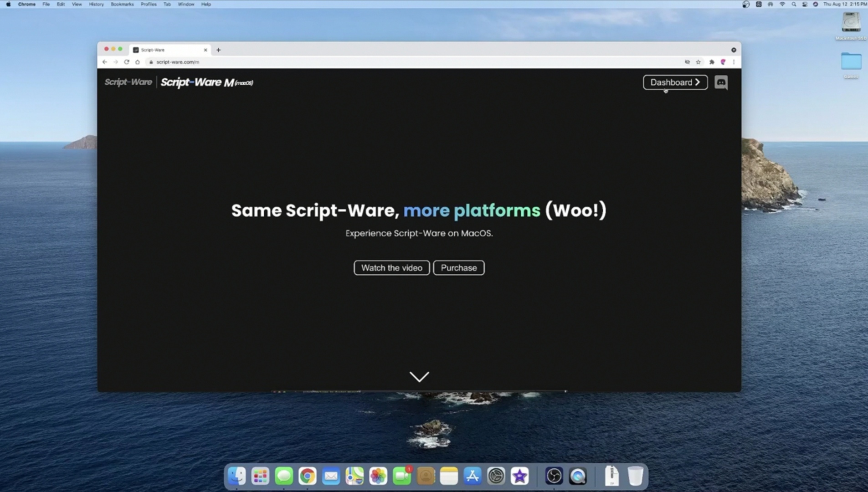Viewport: 868px width, 492px height.
Task: Open Finder from the dock
Action: pos(237,476)
